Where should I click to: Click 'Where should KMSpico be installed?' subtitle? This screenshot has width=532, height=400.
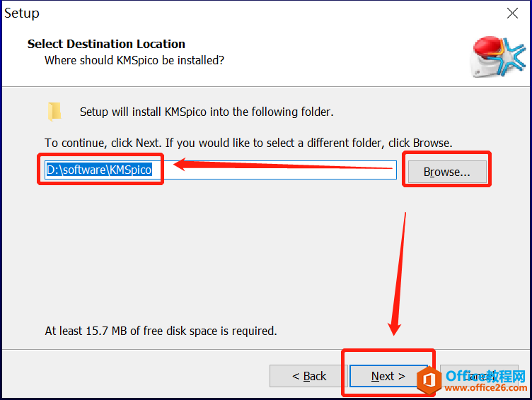[134, 60]
